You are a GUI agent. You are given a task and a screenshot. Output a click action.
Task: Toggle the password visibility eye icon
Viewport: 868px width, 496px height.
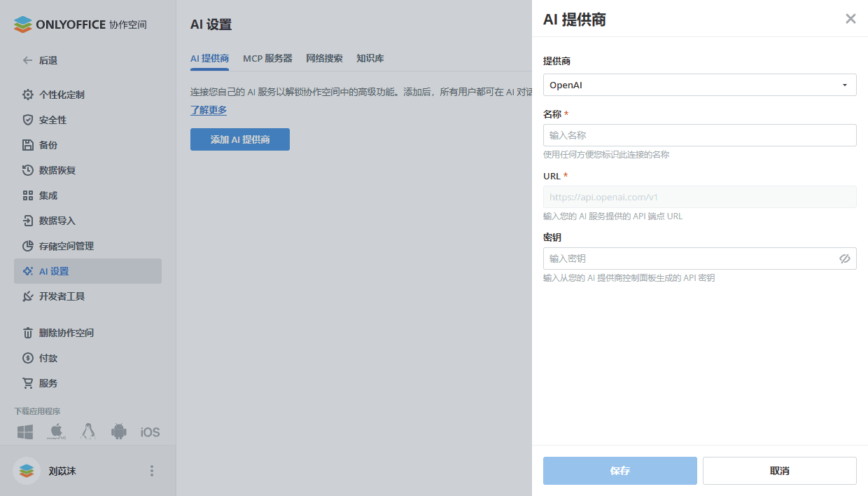(x=845, y=259)
